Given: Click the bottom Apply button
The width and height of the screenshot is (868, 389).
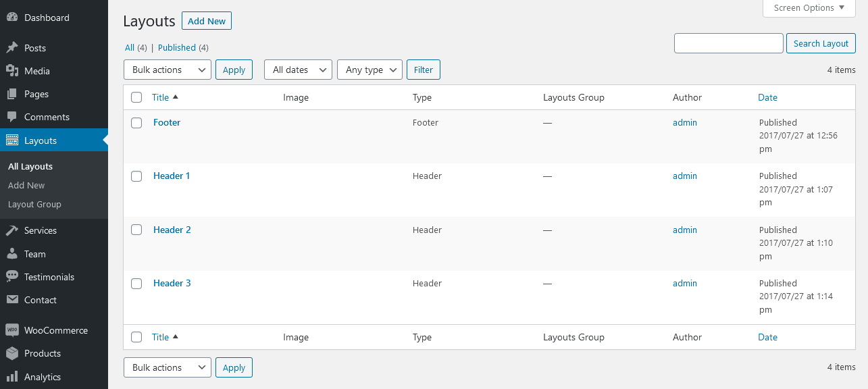Looking at the screenshot, I should pyautogui.click(x=234, y=367).
